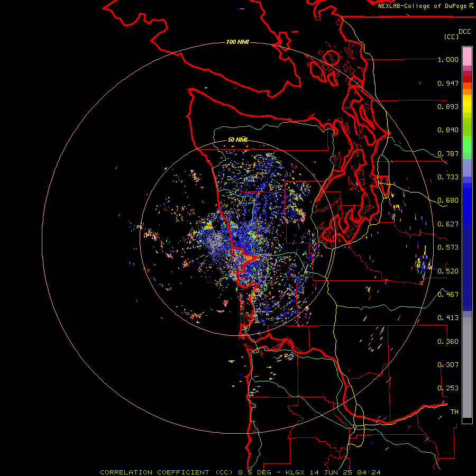
Task: Click the 100 NMI range ring label
Action: click(237, 42)
